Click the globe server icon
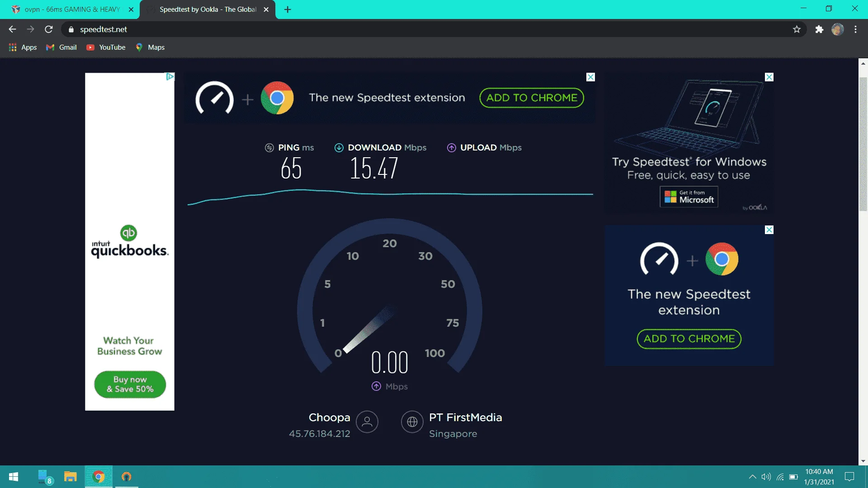The width and height of the screenshot is (868, 488). (412, 422)
